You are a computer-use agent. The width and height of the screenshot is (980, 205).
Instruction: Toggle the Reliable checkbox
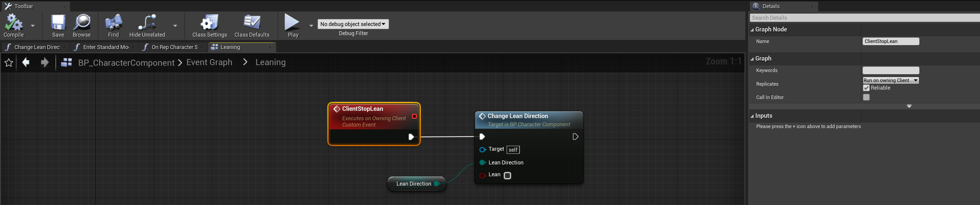pyautogui.click(x=866, y=88)
